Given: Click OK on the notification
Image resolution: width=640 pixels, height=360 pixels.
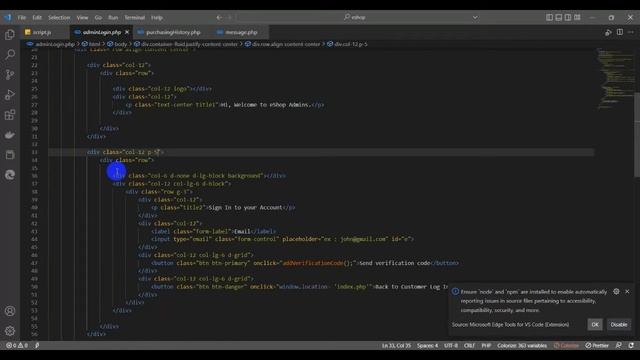Looking at the screenshot, I should pyautogui.click(x=595, y=324).
